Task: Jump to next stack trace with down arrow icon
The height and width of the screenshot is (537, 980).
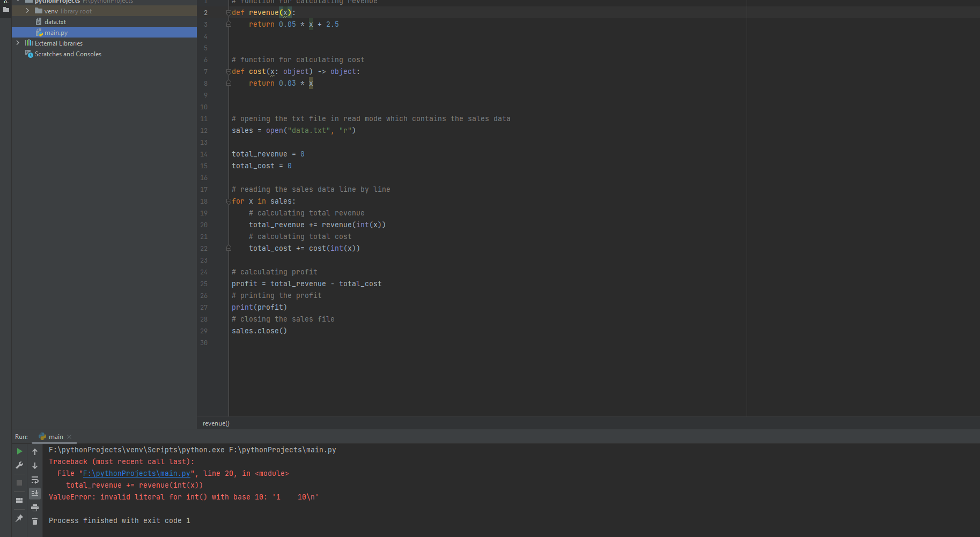Action: [x=35, y=465]
